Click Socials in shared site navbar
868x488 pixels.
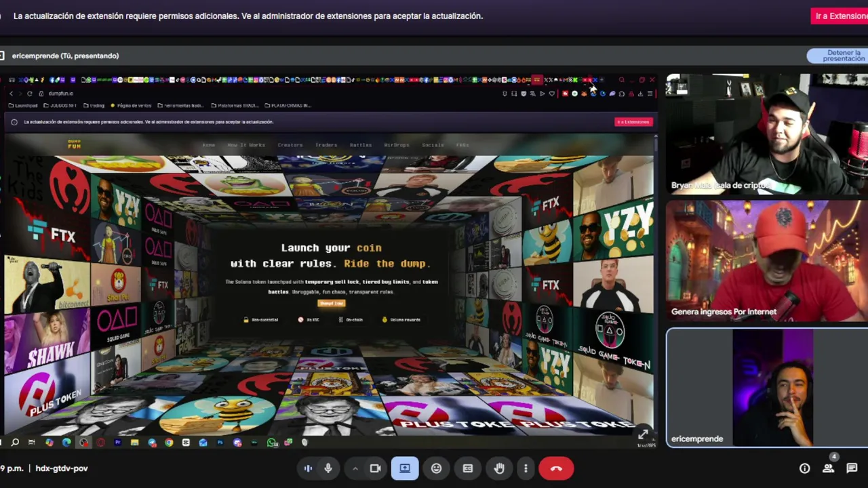(433, 145)
